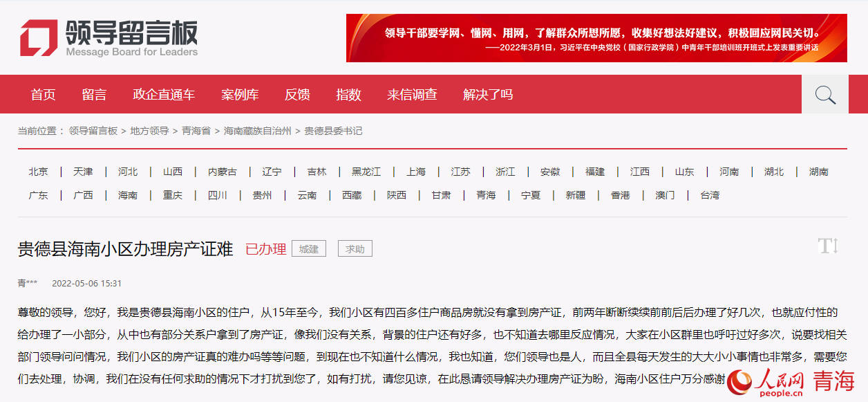Click the Message Board for Leaders logo
868x402 pixels.
click(x=108, y=38)
